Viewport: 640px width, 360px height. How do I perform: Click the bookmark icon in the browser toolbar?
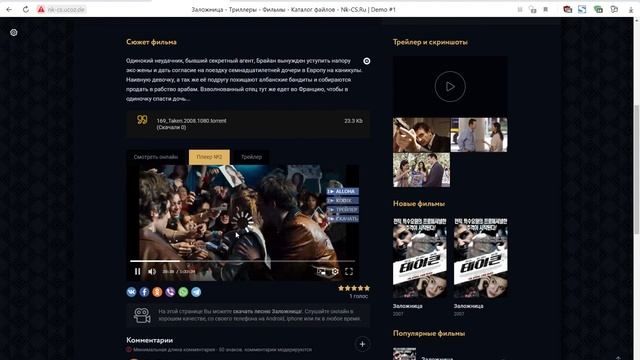tap(545, 9)
